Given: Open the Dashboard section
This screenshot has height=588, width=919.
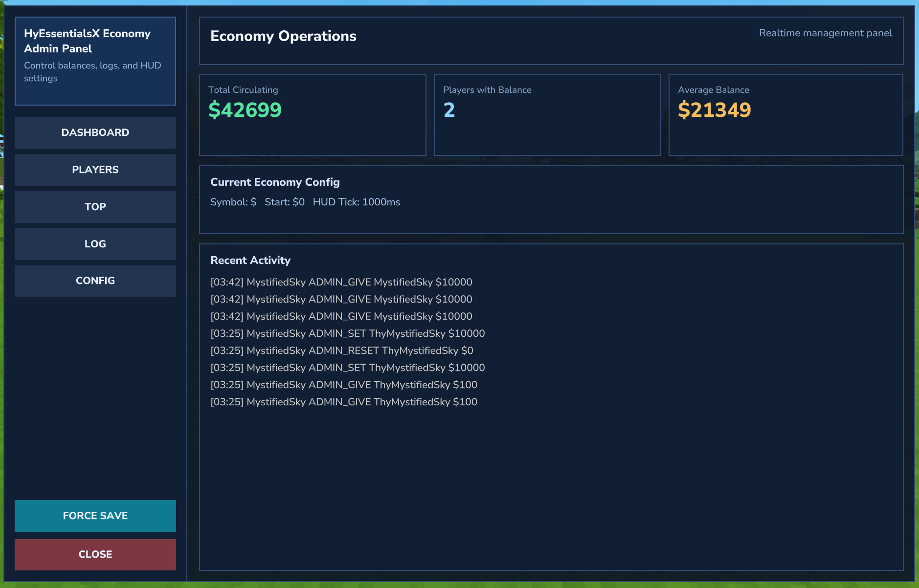Looking at the screenshot, I should 95,132.
